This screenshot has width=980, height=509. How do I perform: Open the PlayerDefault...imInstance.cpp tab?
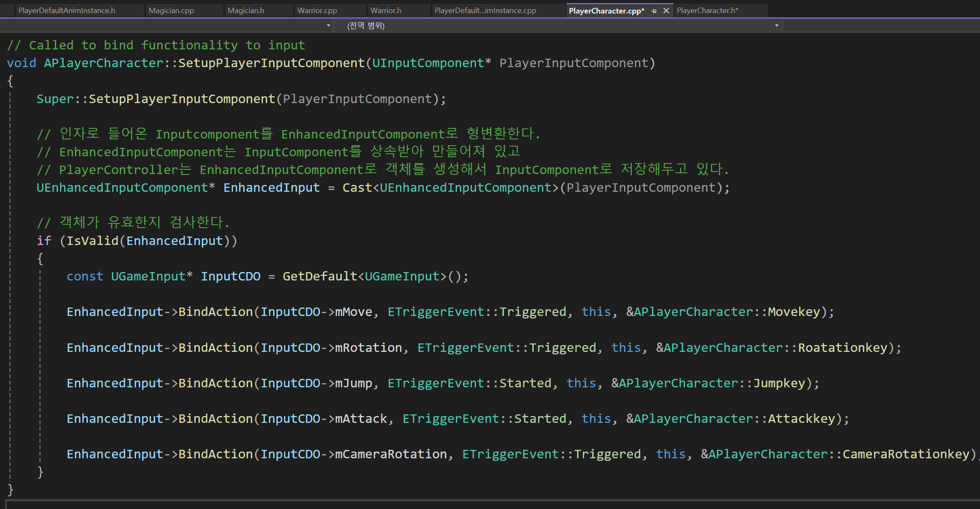(x=485, y=11)
